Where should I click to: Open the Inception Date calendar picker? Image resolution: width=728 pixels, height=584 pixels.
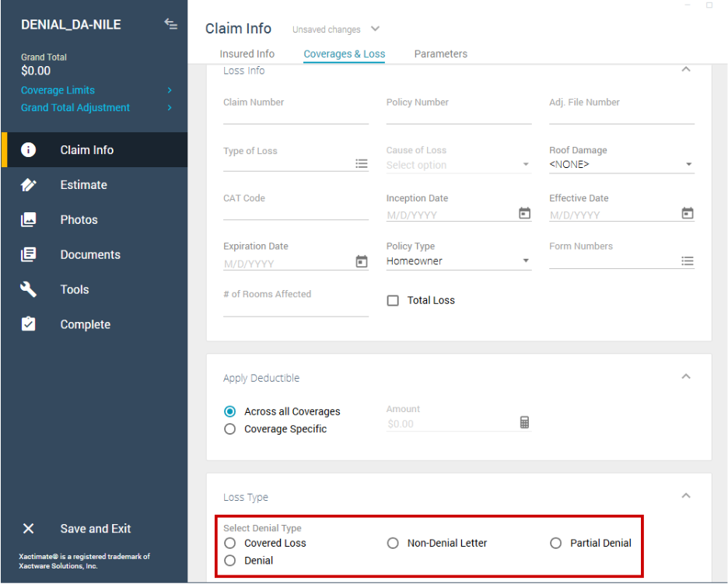click(524, 213)
